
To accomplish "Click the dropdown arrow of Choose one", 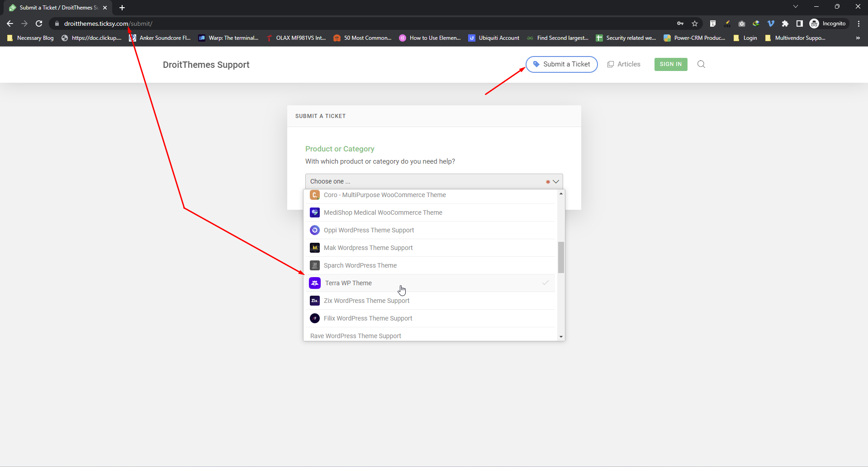I will point(556,182).
